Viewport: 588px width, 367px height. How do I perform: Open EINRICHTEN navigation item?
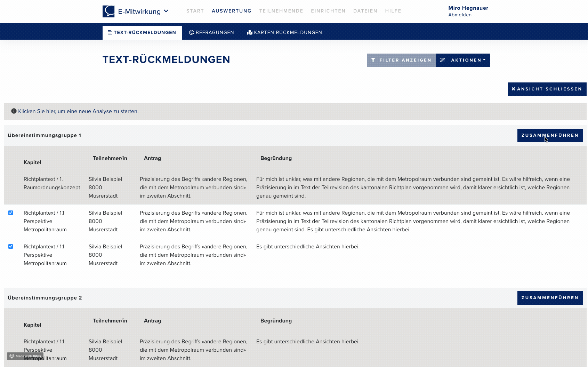tap(328, 11)
